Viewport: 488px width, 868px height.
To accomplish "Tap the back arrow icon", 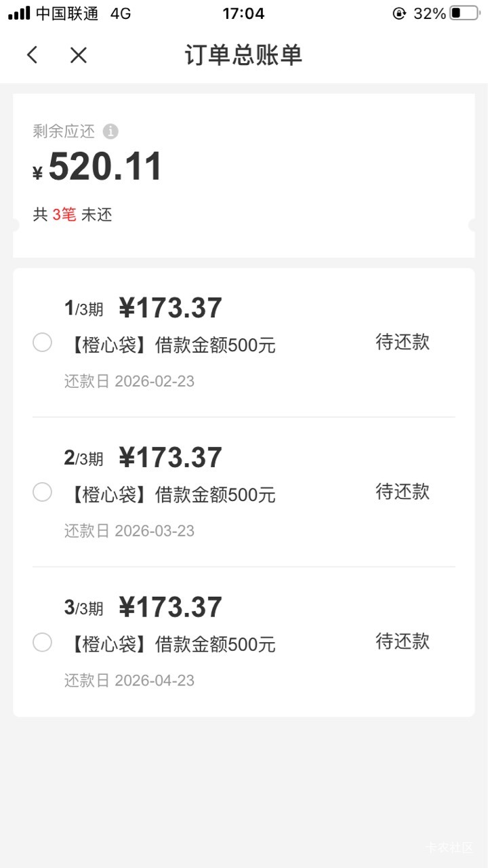I will [x=32, y=55].
